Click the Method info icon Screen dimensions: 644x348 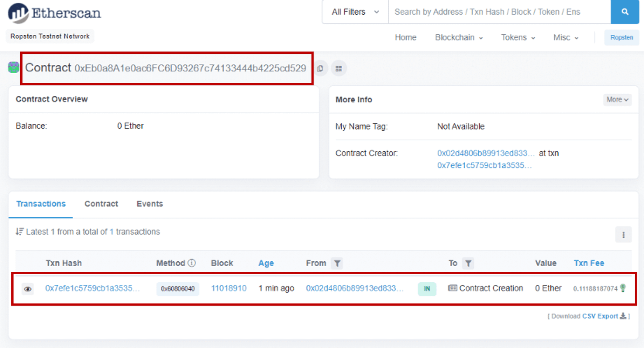tap(192, 263)
